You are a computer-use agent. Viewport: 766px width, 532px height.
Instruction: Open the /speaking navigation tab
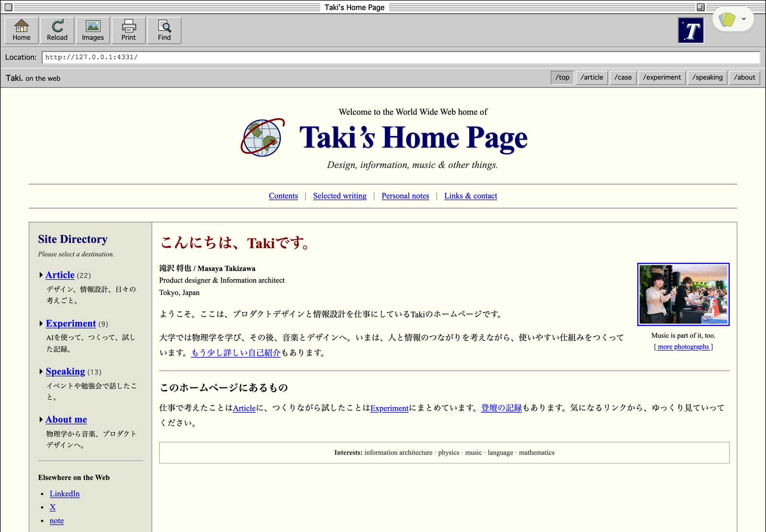point(707,78)
